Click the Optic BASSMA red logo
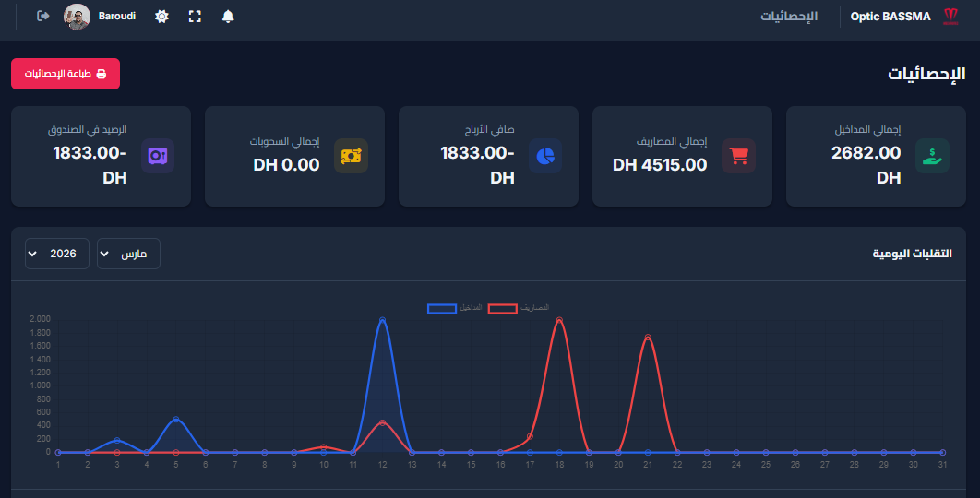 point(950,17)
